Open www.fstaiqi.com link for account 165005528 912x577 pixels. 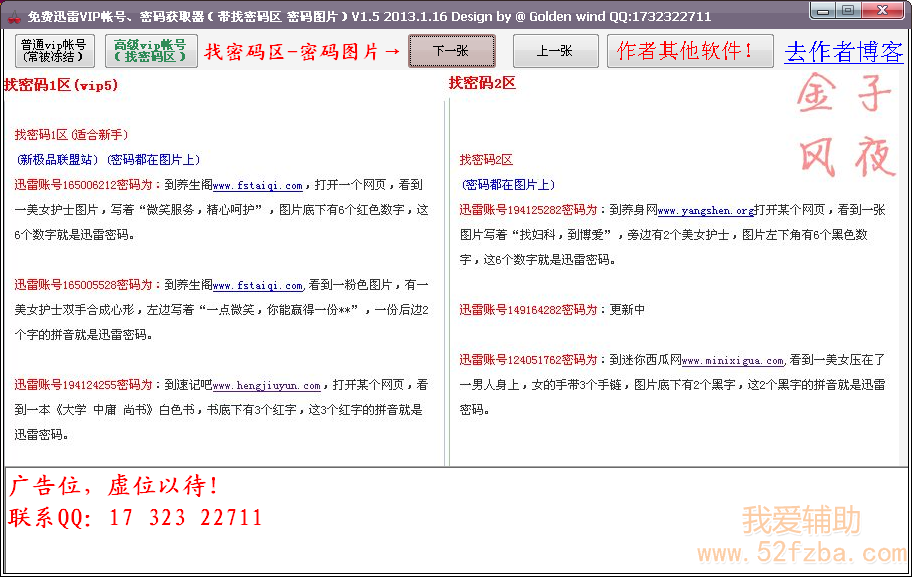(x=258, y=286)
